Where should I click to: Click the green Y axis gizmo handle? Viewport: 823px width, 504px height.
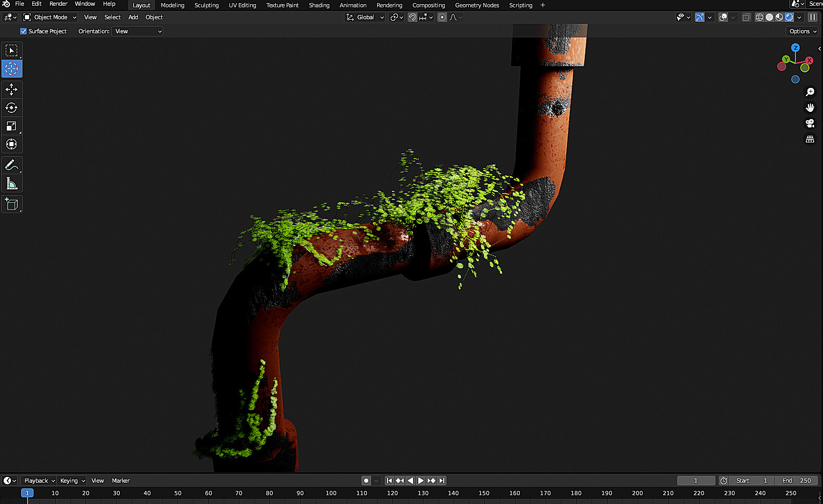point(786,59)
